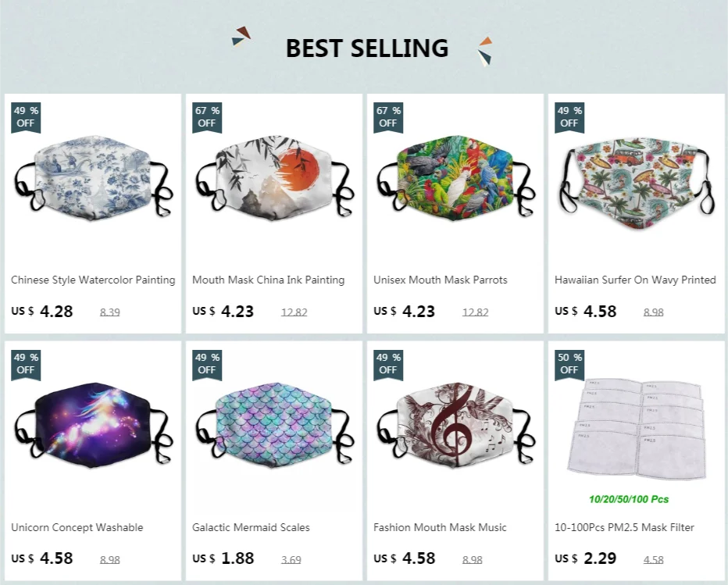
Task: Open the blue Chinese watercolor mask image
Action: (x=93, y=177)
